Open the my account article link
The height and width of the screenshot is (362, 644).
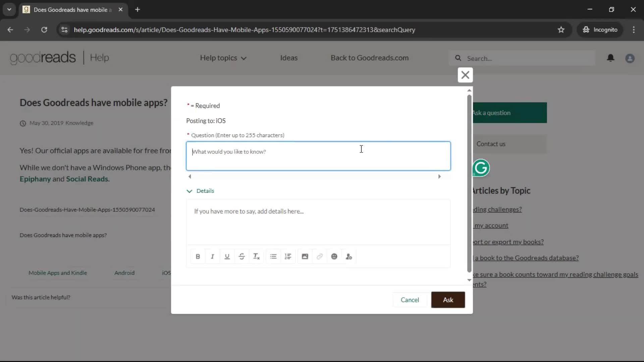(x=491, y=226)
